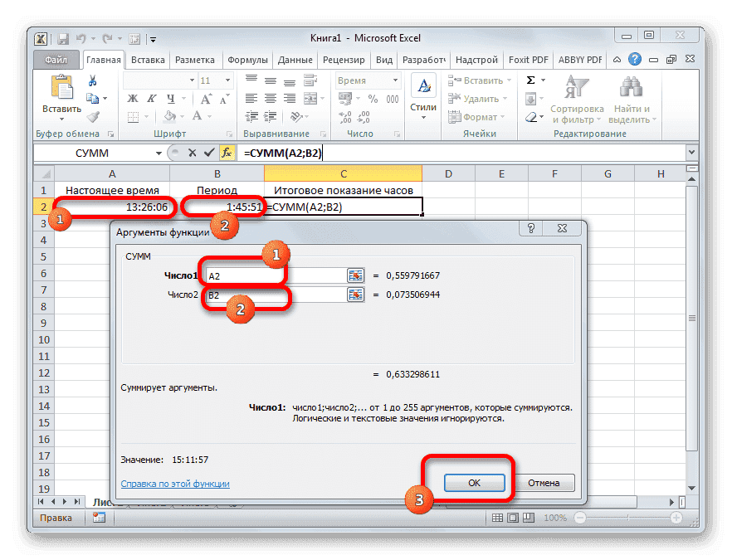Viewport: 732px width, 560px height.
Task: Open the Время number format dropdown
Action: click(396, 80)
